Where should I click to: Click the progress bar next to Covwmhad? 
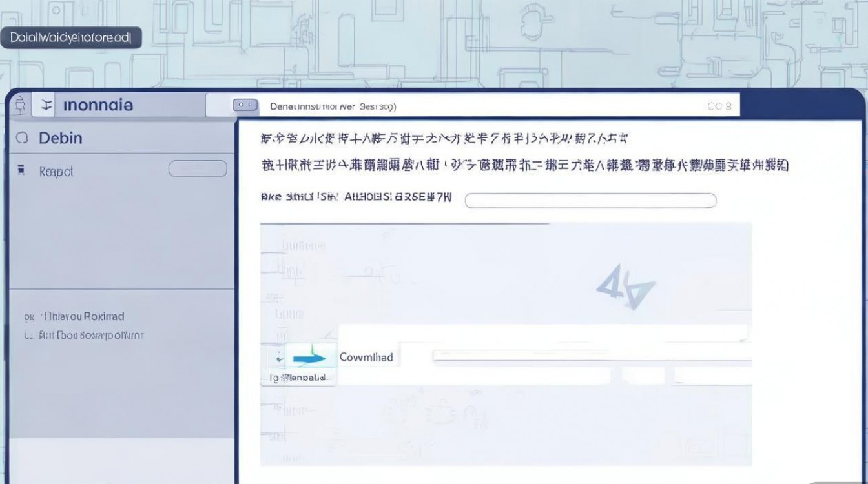click(592, 355)
